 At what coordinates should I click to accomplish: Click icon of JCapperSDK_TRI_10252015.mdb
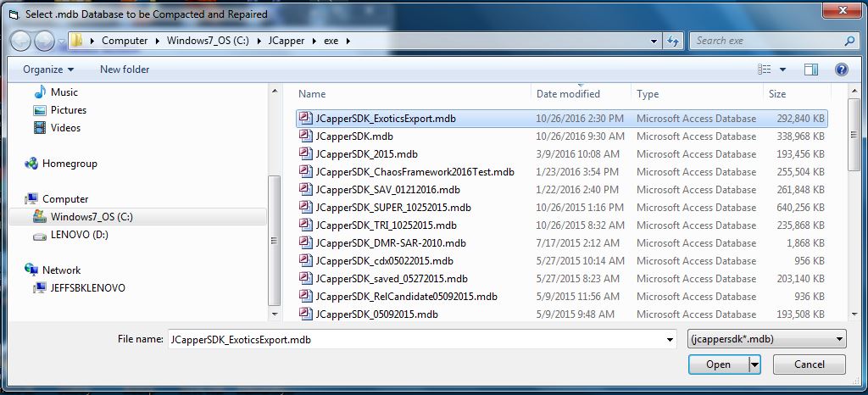coord(305,225)
